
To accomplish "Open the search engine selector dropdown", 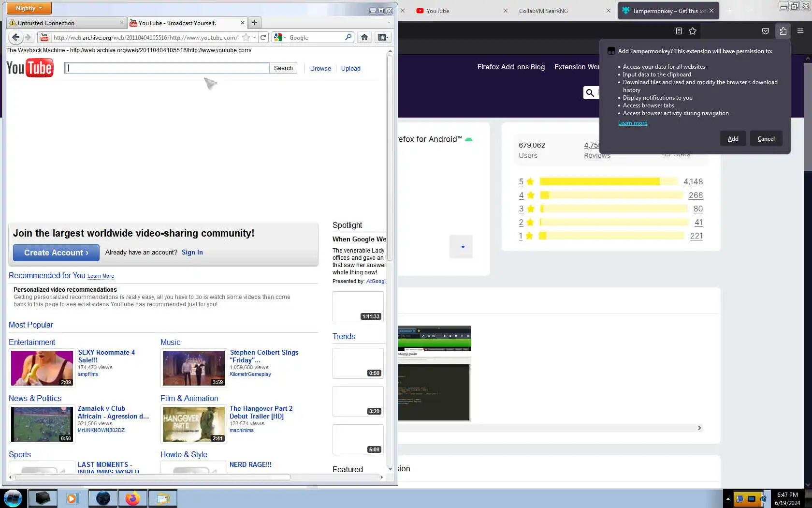I will pos(280,37).
